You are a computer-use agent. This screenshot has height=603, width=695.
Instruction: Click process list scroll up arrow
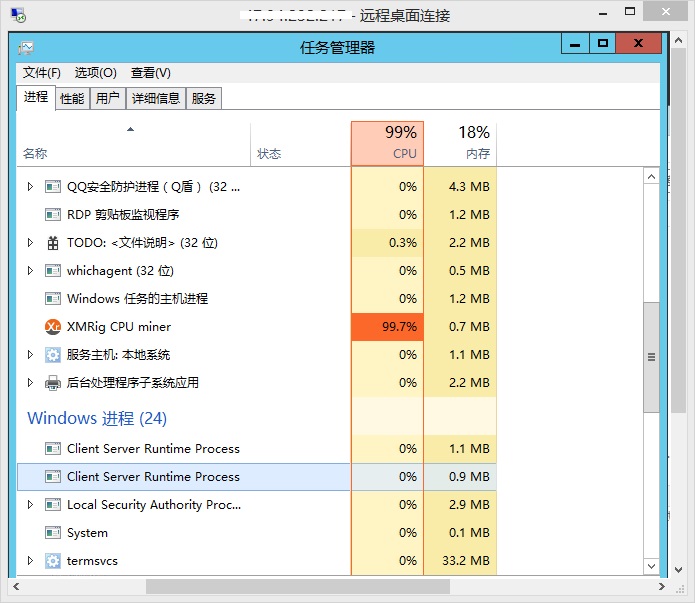651,177
